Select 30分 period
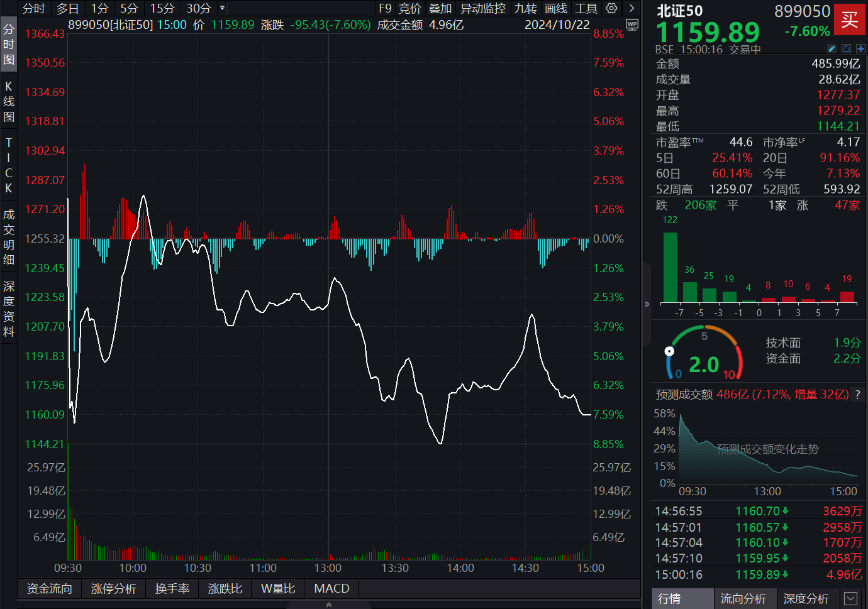 click(199, 8)
